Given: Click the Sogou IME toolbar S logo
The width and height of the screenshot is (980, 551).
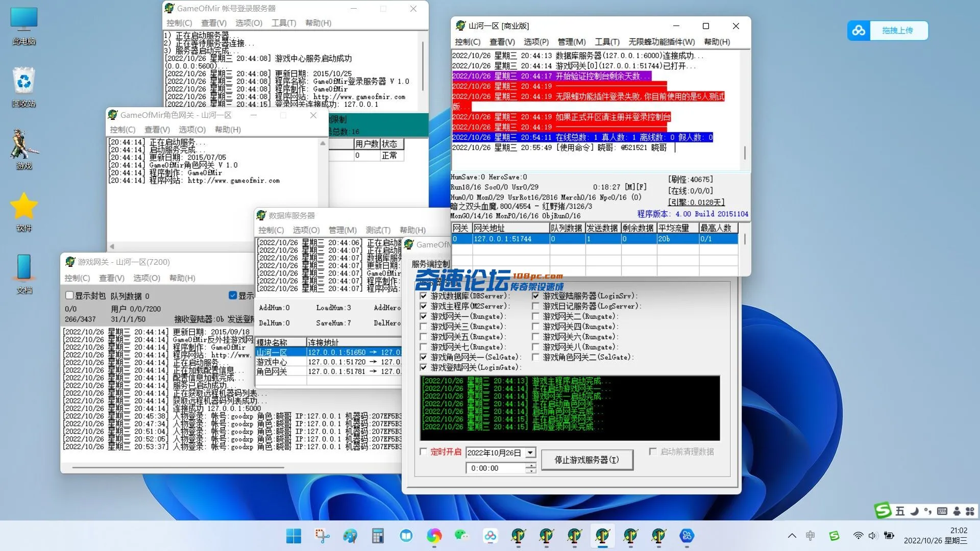Looking at the screenshot, I should [883, 510].
